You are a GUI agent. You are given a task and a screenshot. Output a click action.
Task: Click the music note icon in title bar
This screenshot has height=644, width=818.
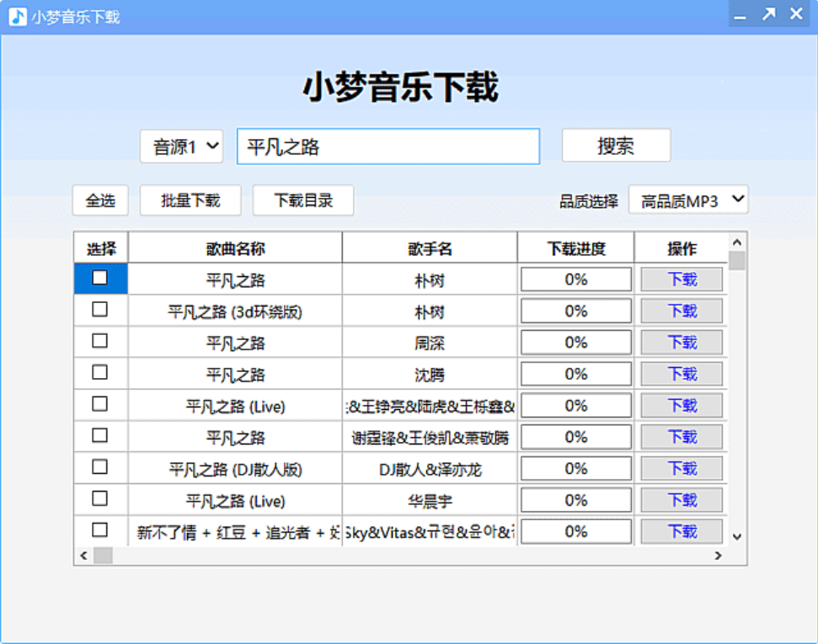pyautogui.click(x=15, y=13)
